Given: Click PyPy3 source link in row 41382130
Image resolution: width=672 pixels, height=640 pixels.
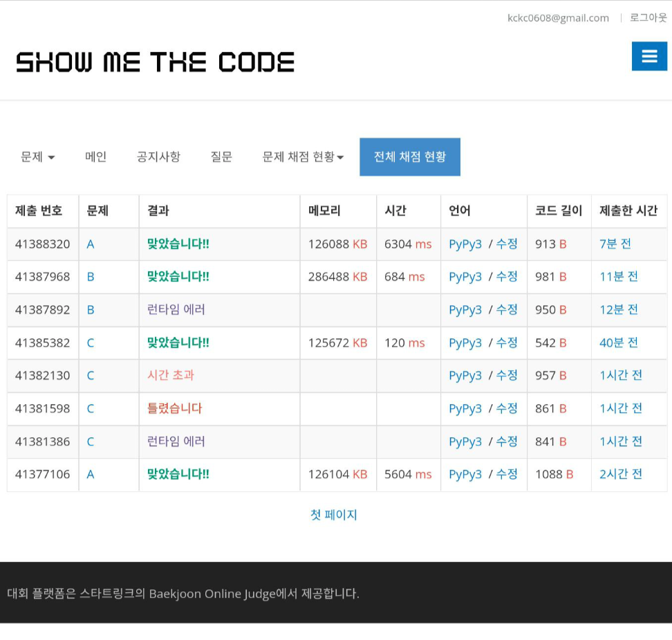Looking at the screenshot, I should pos(465,376).
